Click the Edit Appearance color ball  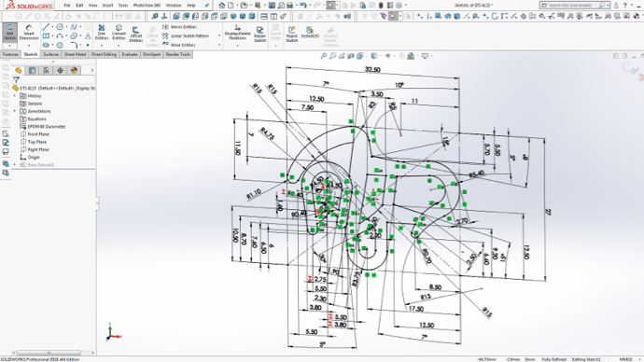[411, 56]
